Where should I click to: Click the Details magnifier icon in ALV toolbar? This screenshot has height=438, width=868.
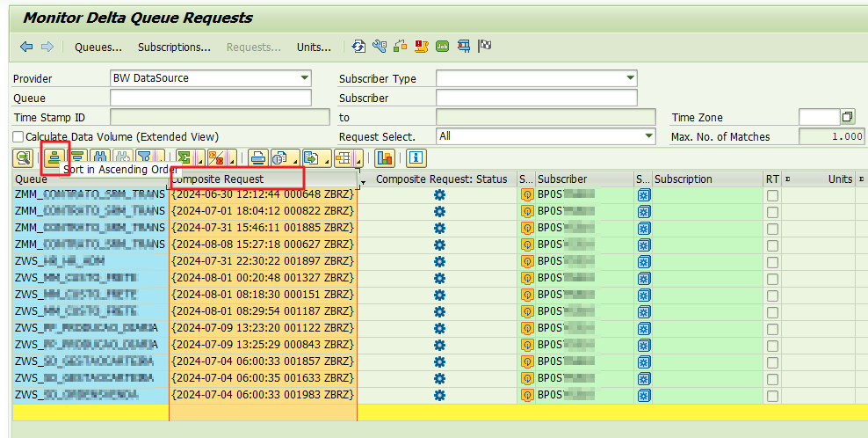pos(23,158)
